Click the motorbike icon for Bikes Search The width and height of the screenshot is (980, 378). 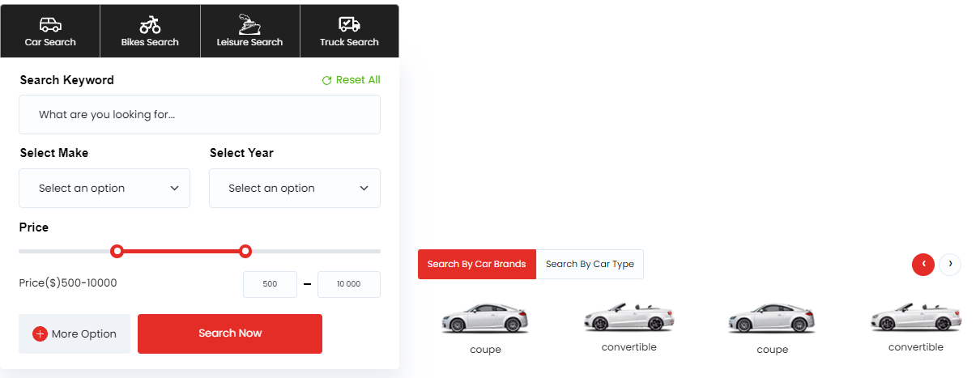[150, 24]
